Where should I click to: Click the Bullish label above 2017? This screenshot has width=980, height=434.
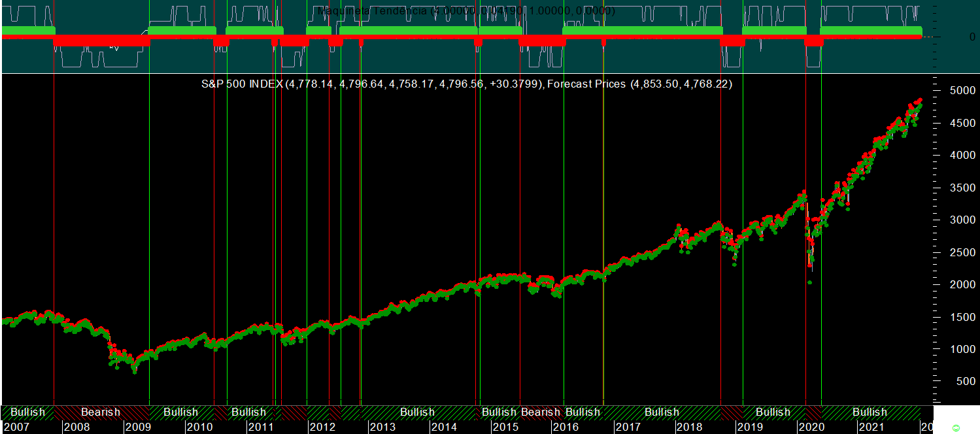(662, 412)
